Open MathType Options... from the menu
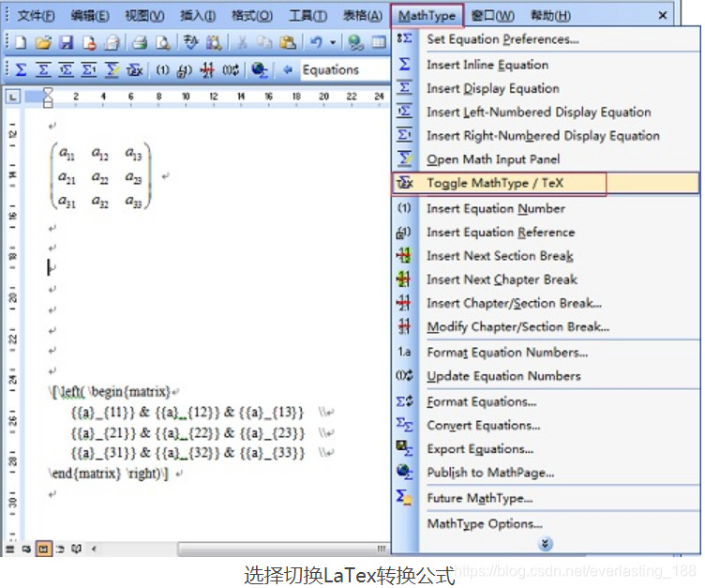The height and width of the screenshot is (588, 705). (x=546, y=523)
